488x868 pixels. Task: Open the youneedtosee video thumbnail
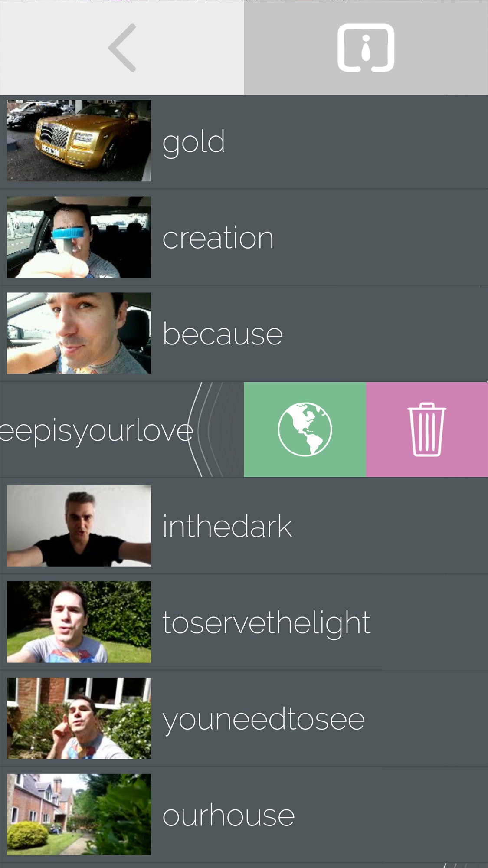(x=79, y=718)
